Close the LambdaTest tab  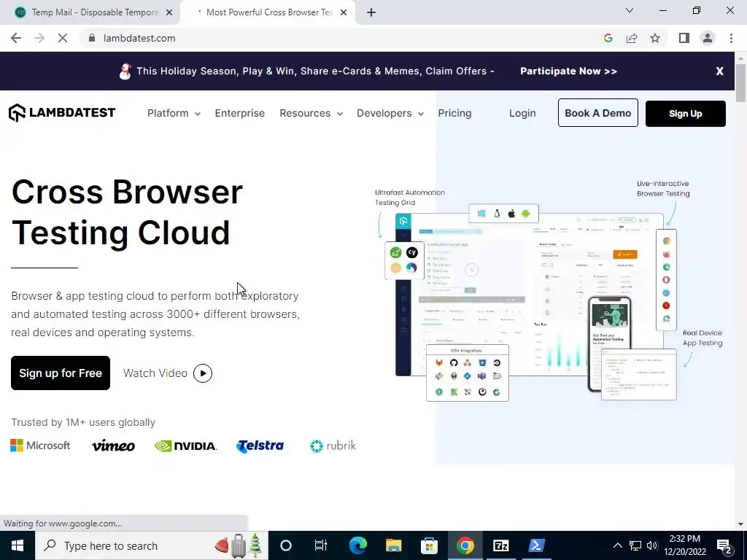[344, 12]
